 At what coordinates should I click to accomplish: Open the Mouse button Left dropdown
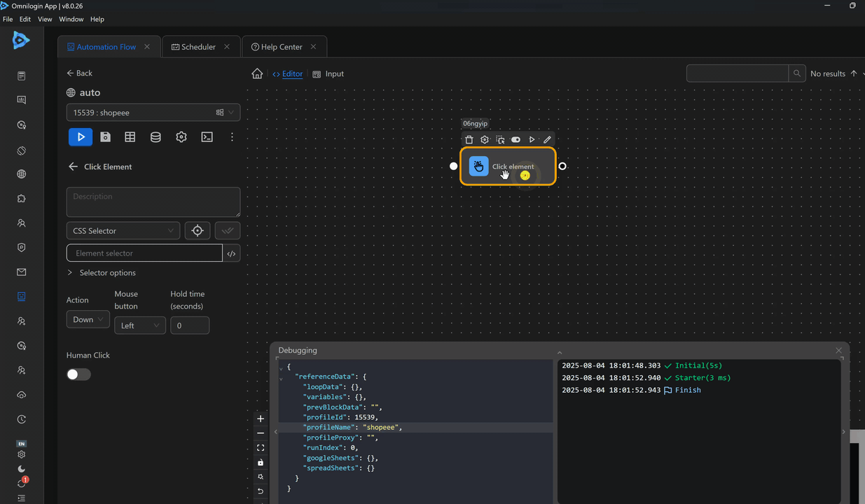pyautogui.click(x=139, y=325)
